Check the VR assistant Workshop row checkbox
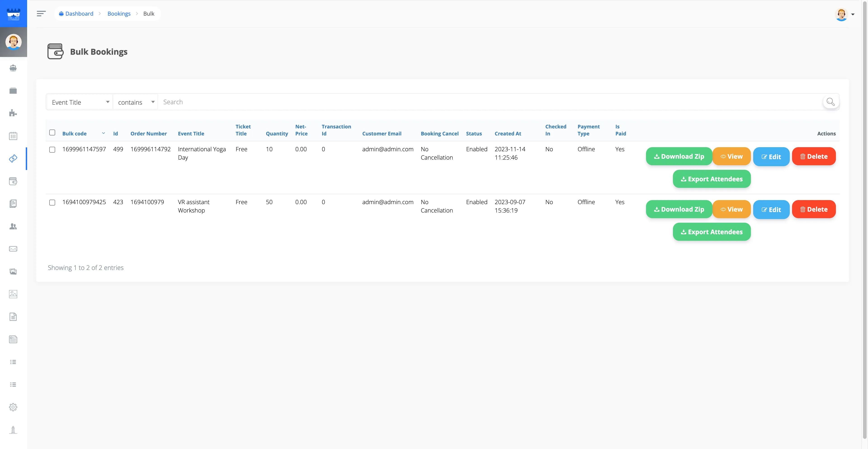The height and width of the screenshot is (449, 868). coord(52,202)
